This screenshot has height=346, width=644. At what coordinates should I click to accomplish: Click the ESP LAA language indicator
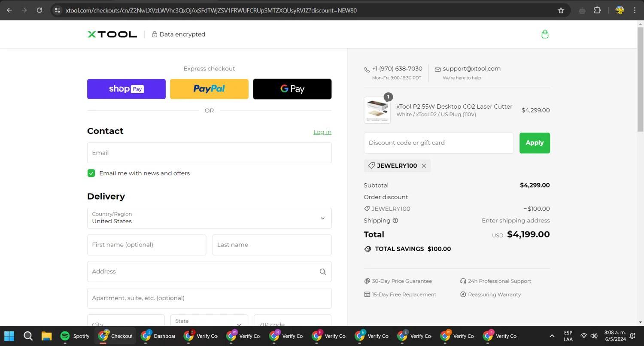click(568, 336)
